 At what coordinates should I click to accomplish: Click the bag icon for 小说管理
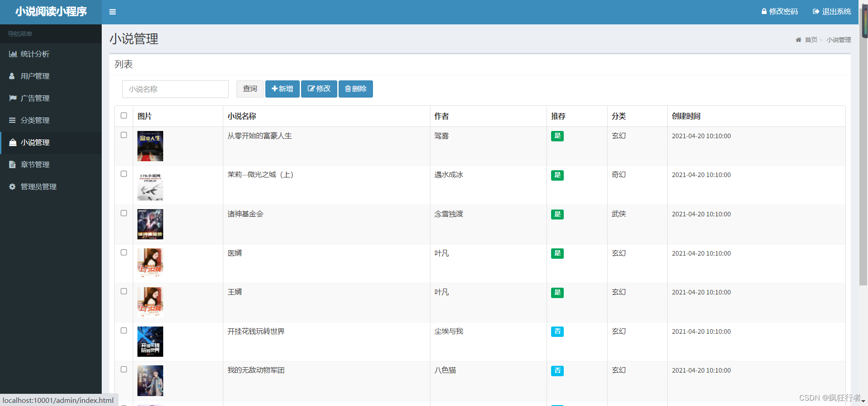pyautogui.click(x=13, y=142)
